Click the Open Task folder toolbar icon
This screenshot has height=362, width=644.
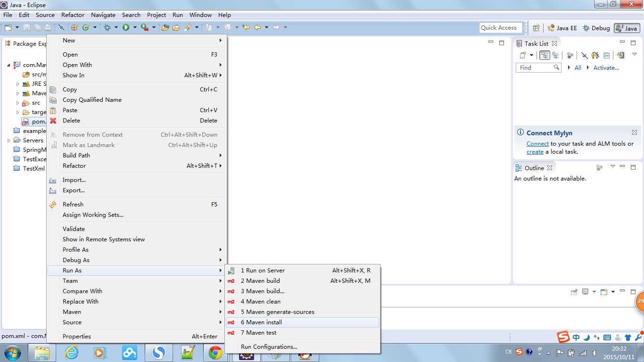(x=176, y=27)
